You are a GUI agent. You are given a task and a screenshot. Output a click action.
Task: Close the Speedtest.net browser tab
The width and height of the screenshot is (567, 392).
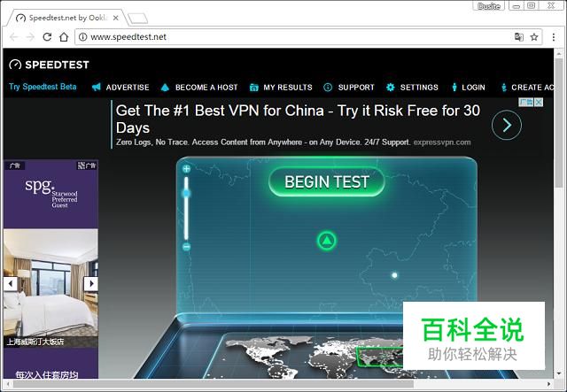click(116, 18)
